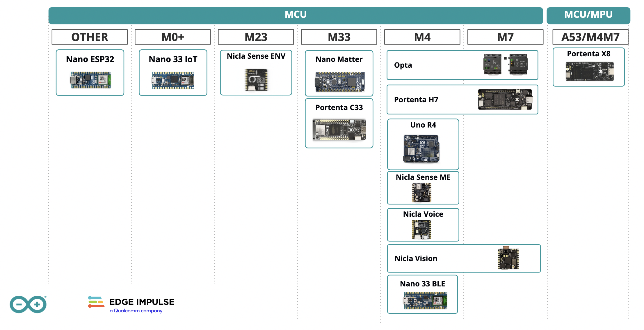Choose the Uno R4 board image
The width and height of the screenshot is (644, 330).
tap(421, 148)
